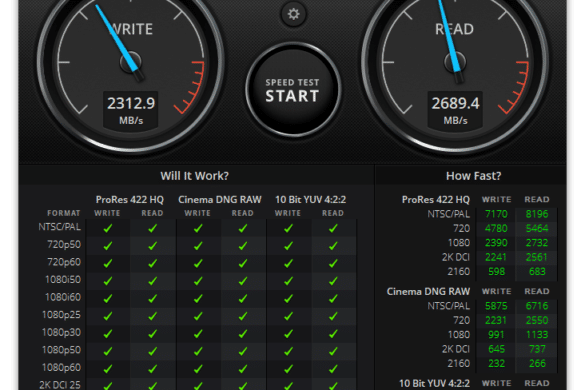Click the Cinema DNG 2160 read value 266
Viewport: 585px width, 390px height.
pyautogui.click(x=537, y=363)
